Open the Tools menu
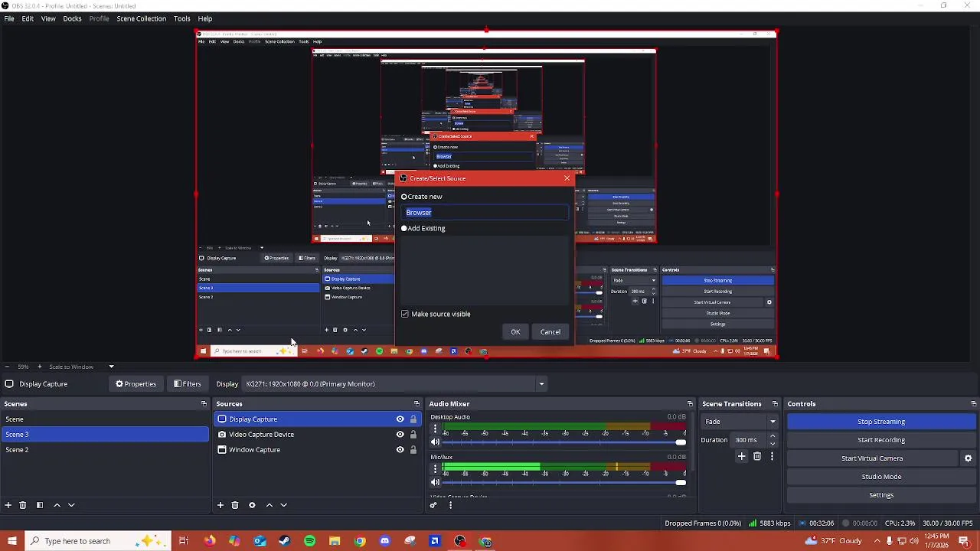 [181, 18]
